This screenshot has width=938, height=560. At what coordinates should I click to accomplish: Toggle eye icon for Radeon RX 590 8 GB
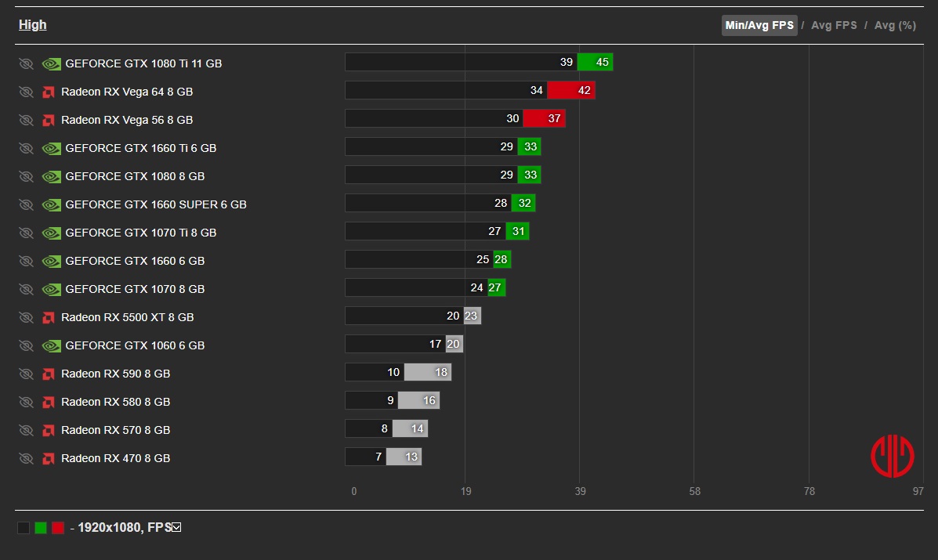point(26,374)
